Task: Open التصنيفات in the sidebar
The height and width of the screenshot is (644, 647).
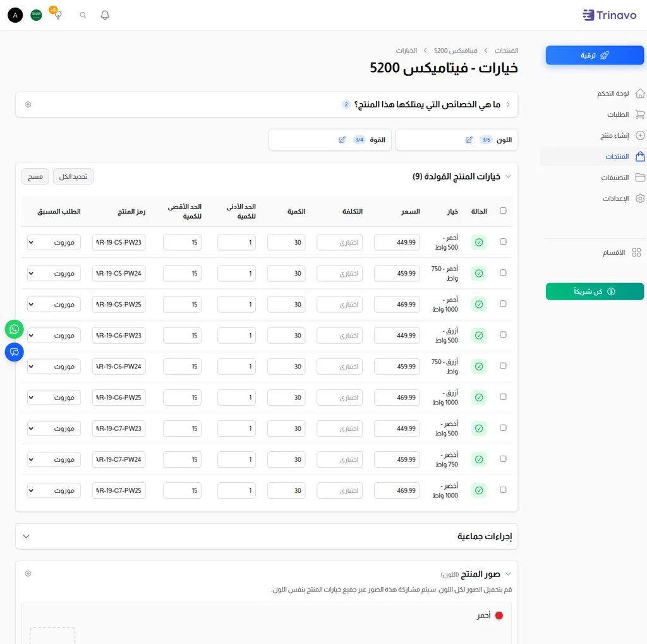Action: [x=615, y=178]
